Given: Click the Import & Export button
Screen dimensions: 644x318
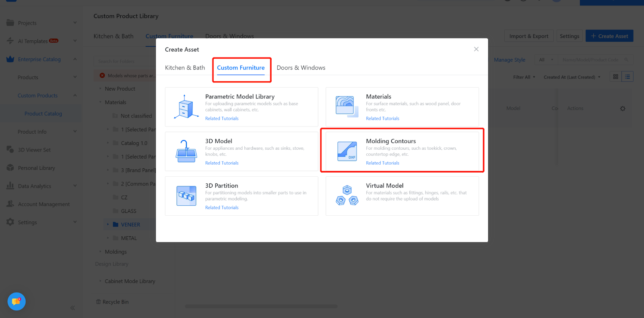Looking at the screenshot, I should coord(528,36).
